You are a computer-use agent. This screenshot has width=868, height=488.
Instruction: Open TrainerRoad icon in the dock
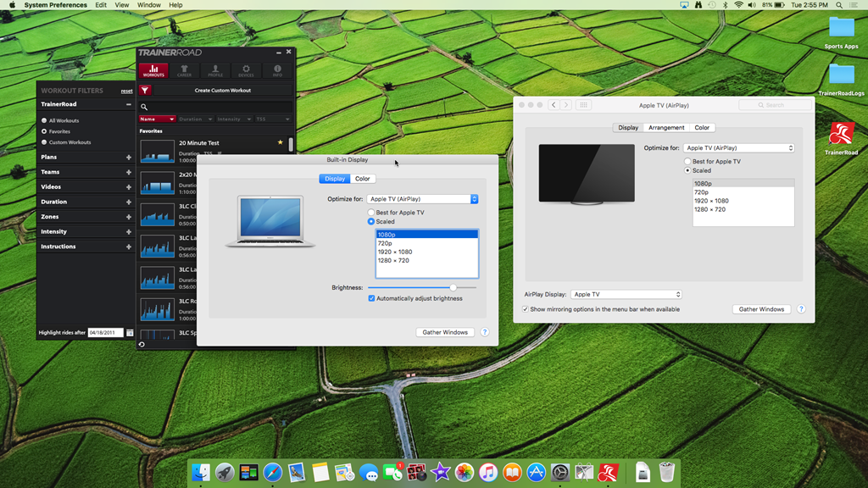(608, 473)
